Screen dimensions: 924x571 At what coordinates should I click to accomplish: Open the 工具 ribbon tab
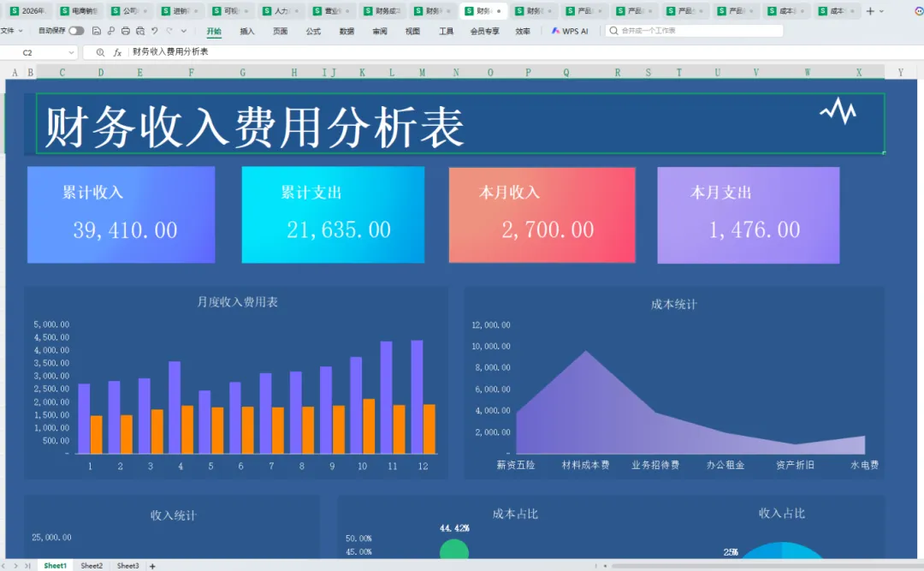pyautogui.click(x=446, y=32)
